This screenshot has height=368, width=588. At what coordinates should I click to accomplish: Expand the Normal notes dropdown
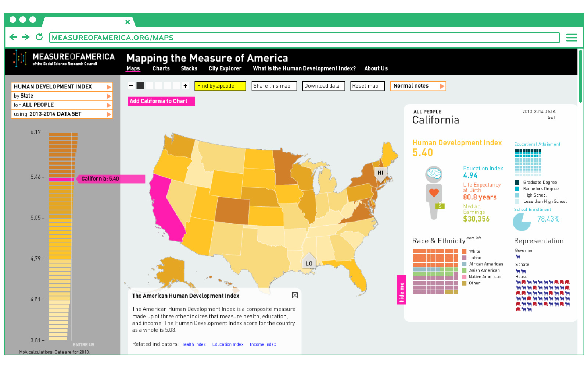(418, 86)
